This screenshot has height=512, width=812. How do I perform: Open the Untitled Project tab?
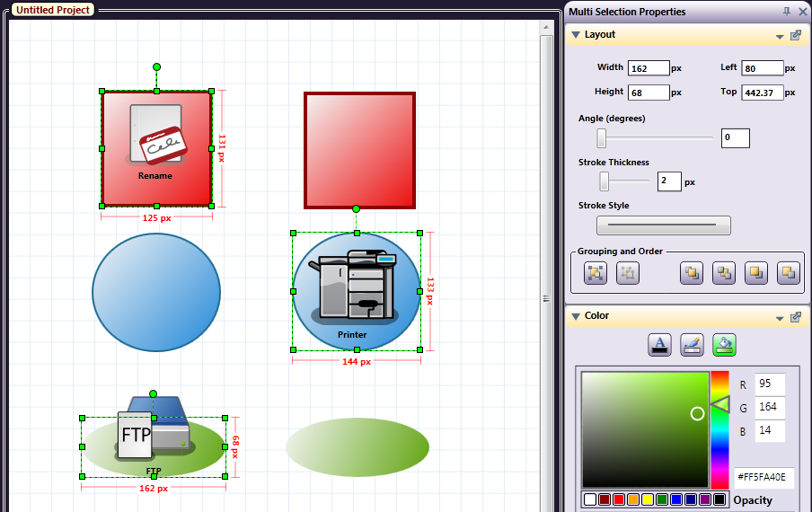[52, 10]
